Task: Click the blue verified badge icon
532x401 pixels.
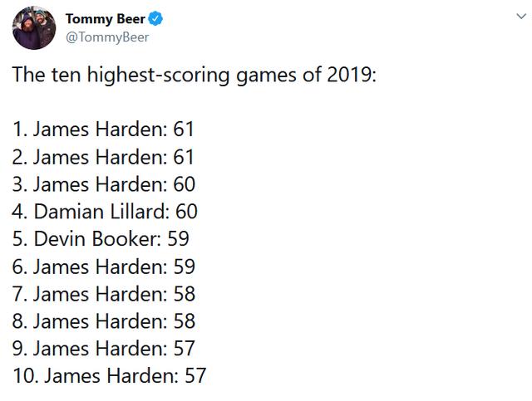Action: coord(155,18)
